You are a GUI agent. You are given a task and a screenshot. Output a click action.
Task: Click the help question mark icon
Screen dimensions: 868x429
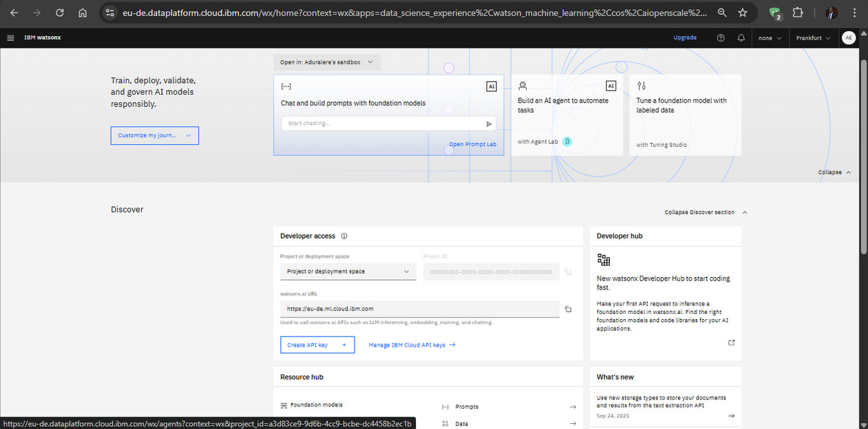click(x=720, y=38)
